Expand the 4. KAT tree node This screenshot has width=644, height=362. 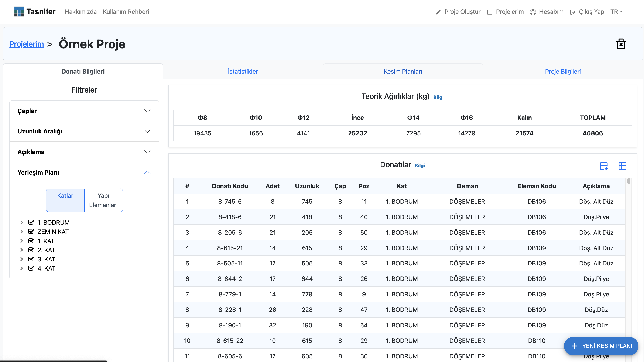[x=21, y=268]
